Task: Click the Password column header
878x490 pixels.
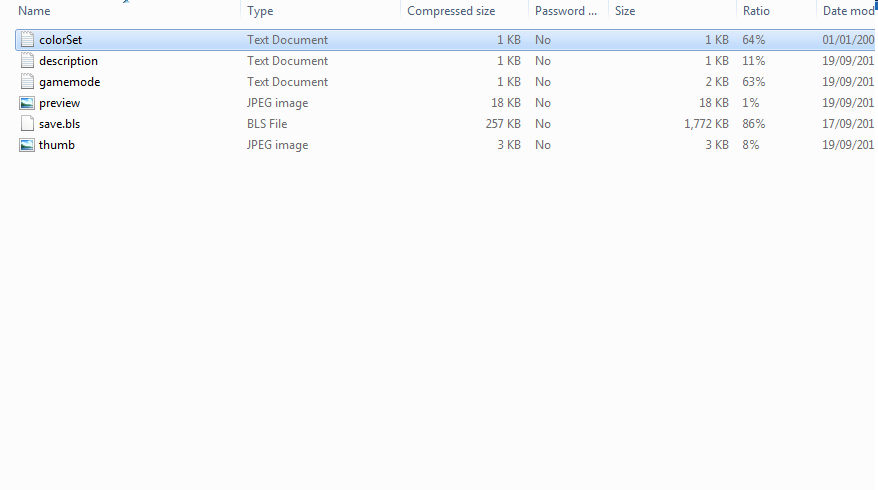Action: tap(565, 11)
